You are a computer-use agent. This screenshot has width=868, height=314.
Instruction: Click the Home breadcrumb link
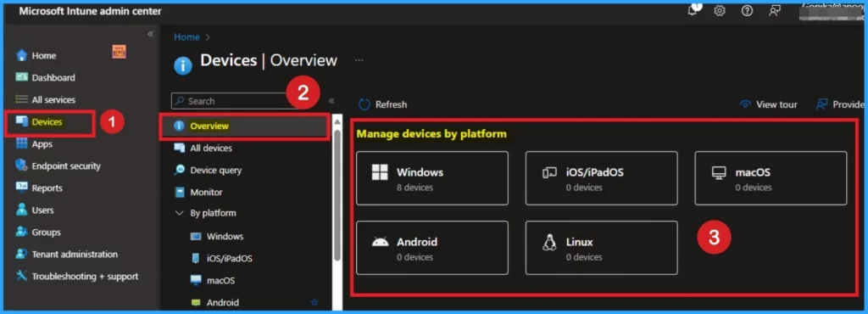(186, 37)
